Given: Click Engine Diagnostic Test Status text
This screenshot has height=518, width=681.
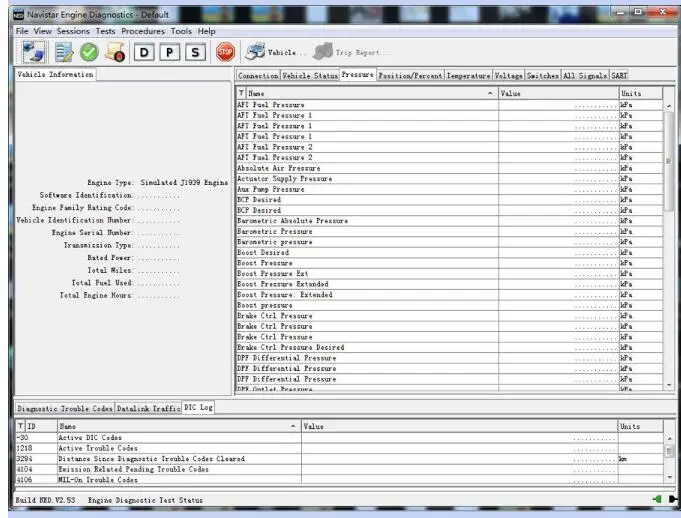Looking at the screenshot, I should (145, 500).
